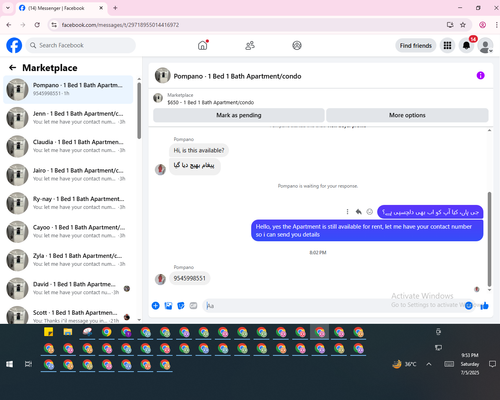Image resolution: width=500 pixels, height=400 pixels.
Task: Open the Groups icon in top bar
Action: point(297,45)
